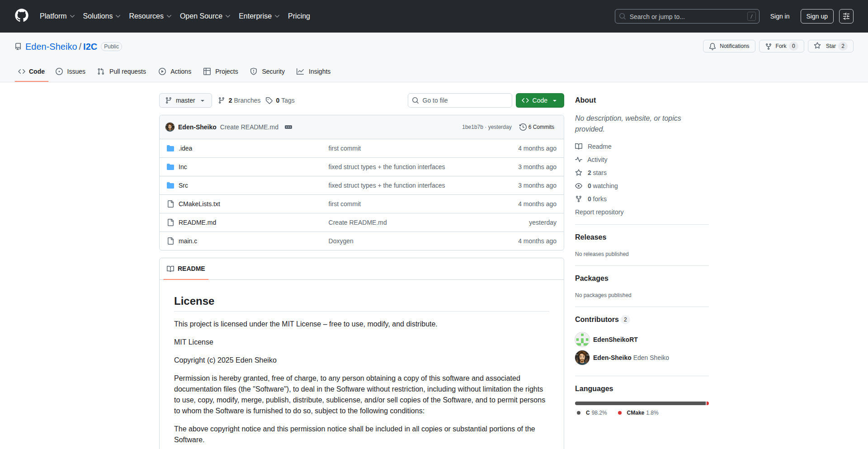
Task: Open the Src folder
Action: (x=183, y=185)
